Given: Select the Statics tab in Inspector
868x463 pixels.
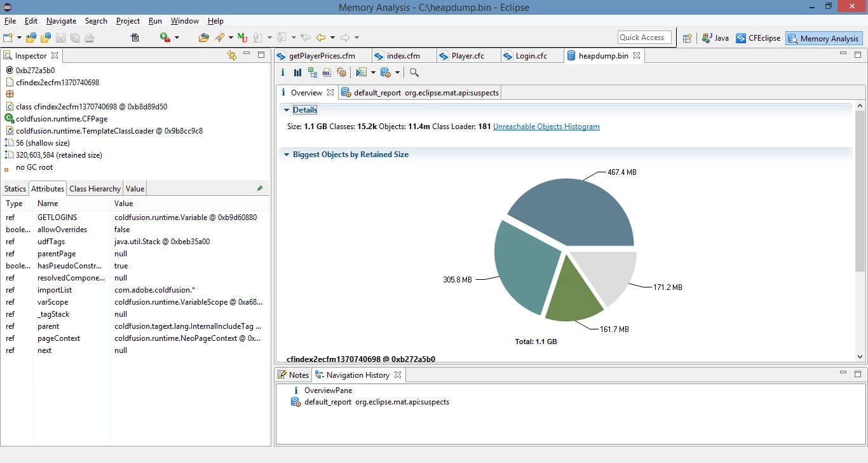Looking at the screenshot, I should tap(15, 189).
